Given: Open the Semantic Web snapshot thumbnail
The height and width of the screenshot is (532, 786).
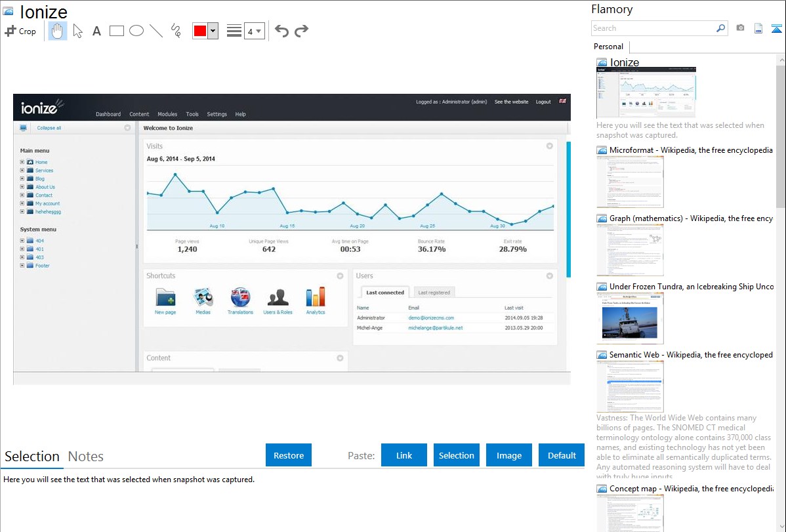Looking at the screenshot, I should pos(630,386).
